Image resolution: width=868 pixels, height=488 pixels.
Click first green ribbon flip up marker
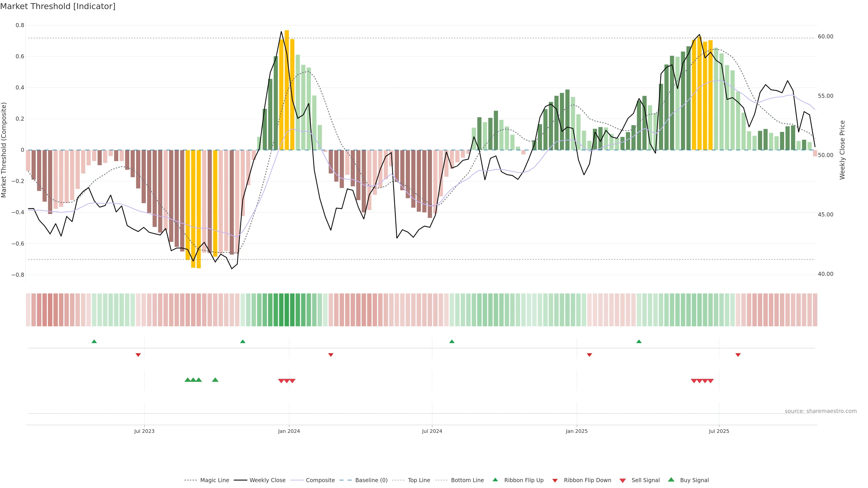pos(94,342)
